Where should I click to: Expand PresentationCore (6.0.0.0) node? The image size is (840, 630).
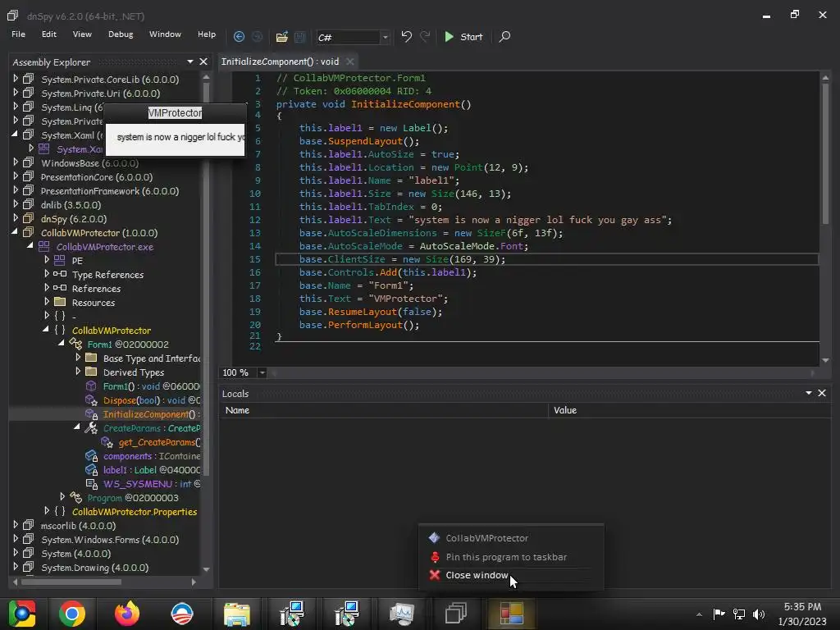point(16,176)
